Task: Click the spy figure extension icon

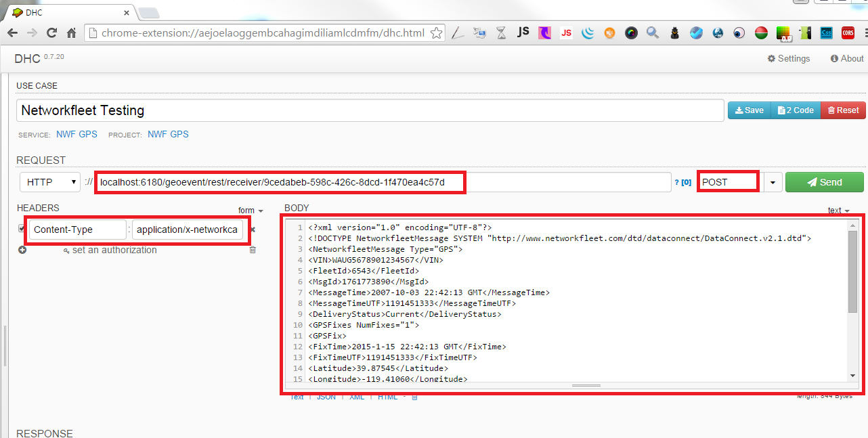Action: click(x=675, y=32)
